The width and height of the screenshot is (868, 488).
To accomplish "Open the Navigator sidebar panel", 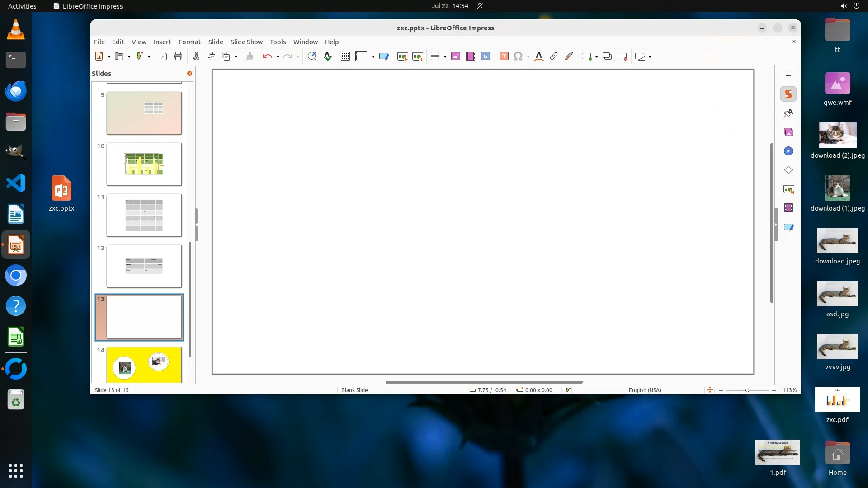I will tap(788, 151).
